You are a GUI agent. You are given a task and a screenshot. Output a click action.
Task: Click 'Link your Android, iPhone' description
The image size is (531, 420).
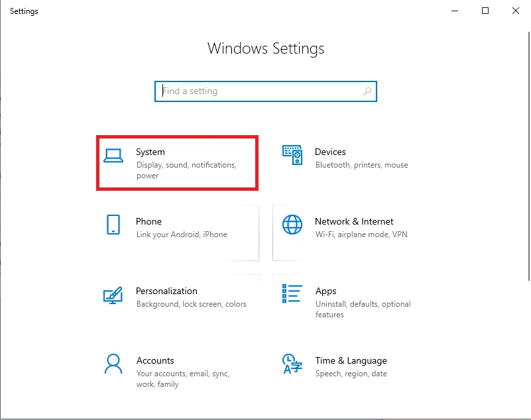point(182,235)
